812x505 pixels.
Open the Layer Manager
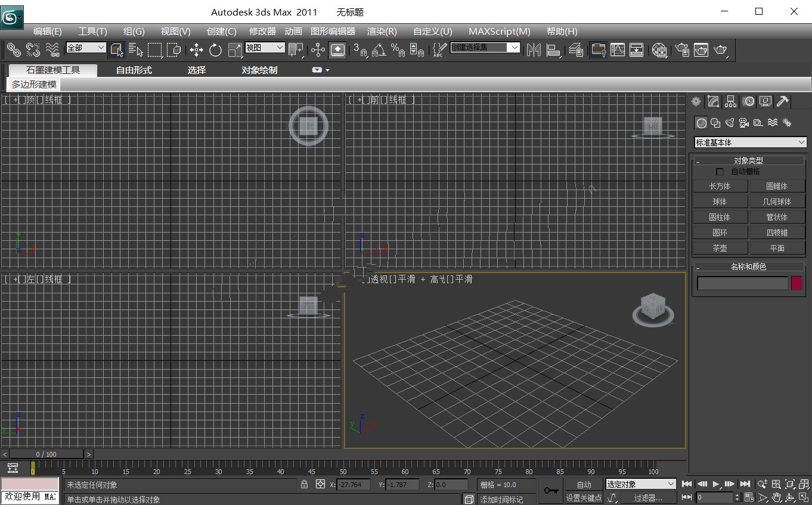point(575,50)
